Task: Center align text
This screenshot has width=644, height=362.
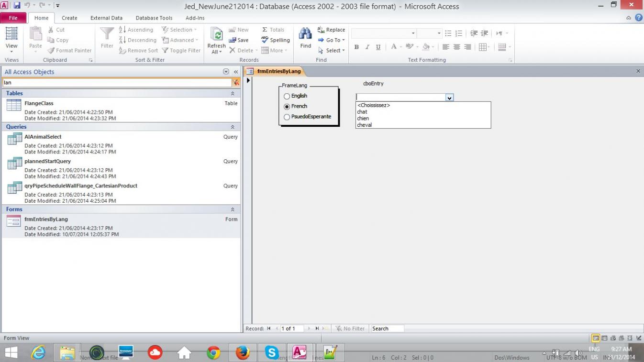Action: 457,47
